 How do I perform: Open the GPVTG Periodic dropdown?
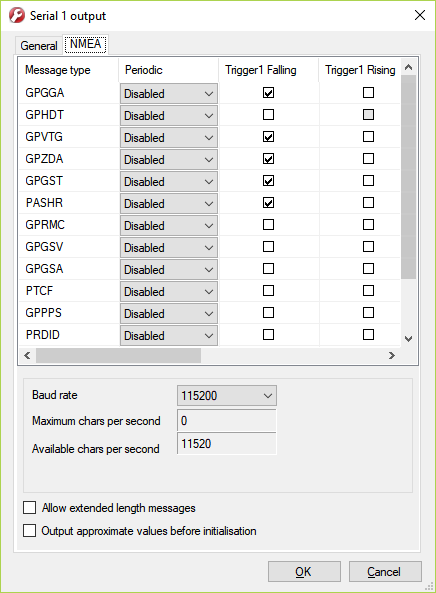(169, 137)
